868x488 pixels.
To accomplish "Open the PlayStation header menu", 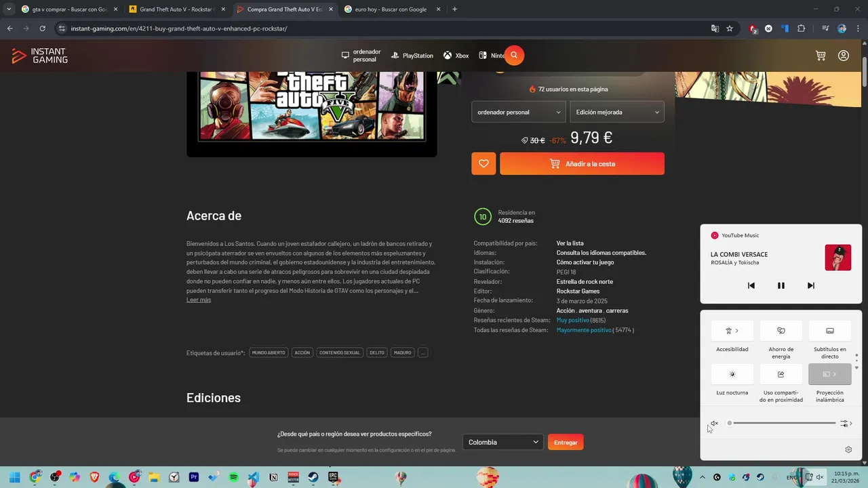I will pyautogui.click(x=412, y=56).
